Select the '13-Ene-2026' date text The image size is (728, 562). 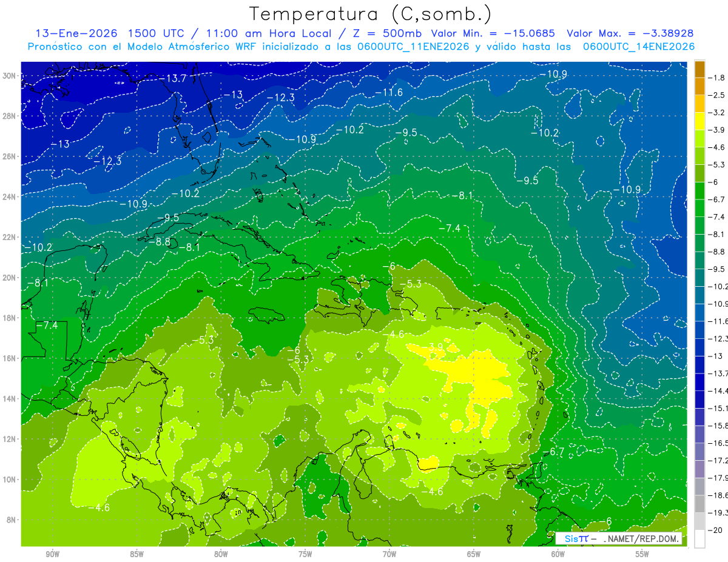76,33
